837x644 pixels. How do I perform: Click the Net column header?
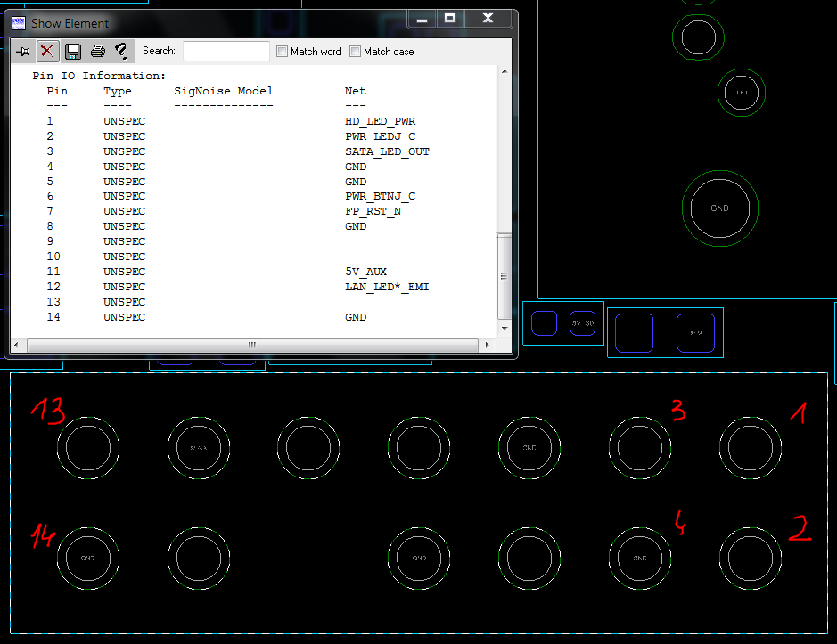355,91
